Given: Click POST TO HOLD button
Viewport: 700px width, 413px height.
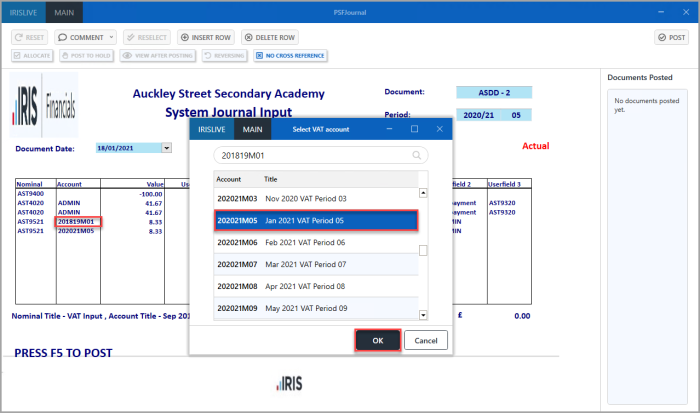Looking at the screenshot, I should click(86, 56).
